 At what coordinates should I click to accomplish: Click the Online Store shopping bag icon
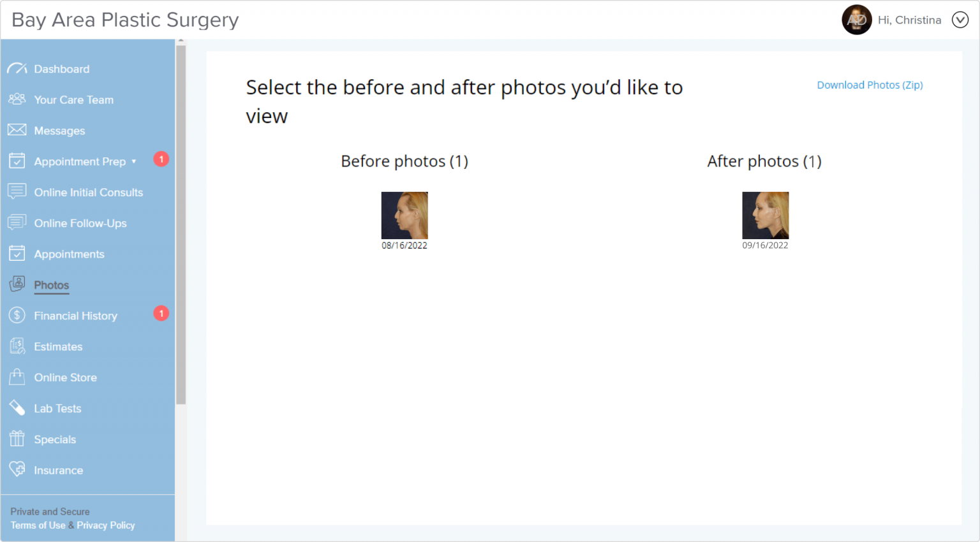17,377
